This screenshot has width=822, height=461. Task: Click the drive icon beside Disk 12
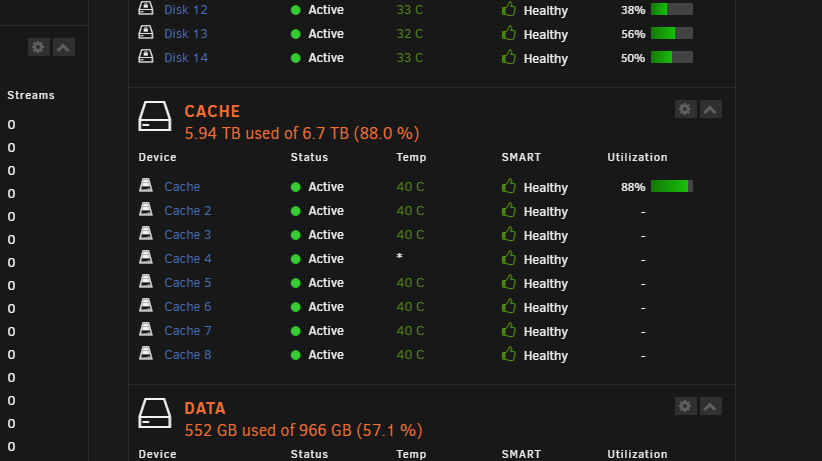(146, 8)
